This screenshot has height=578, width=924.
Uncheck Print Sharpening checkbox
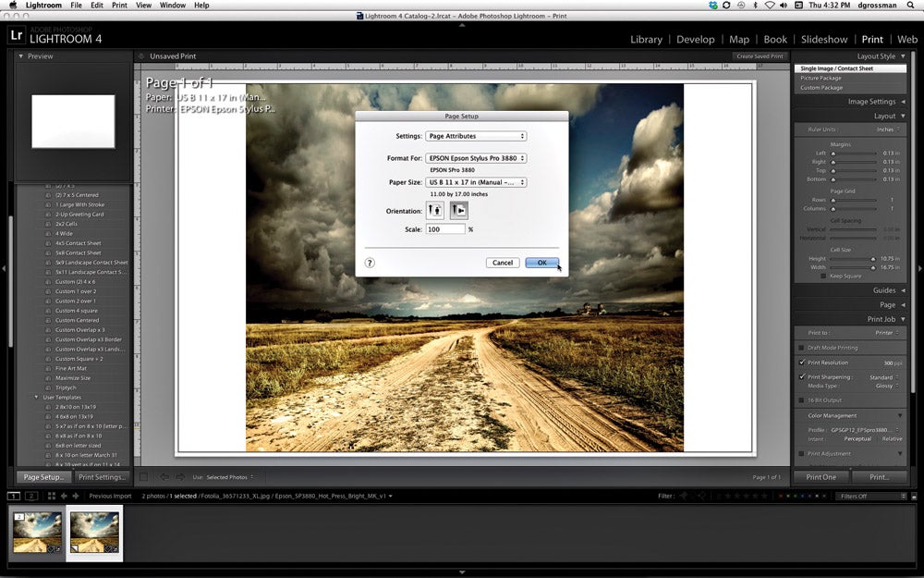click(801, 377)
